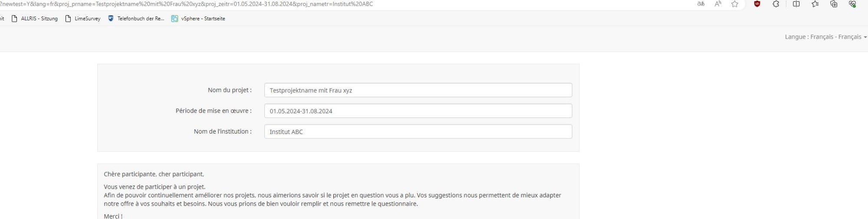Click the browser address bar URL
868x219 pixels.
click(x=187, y=4)
